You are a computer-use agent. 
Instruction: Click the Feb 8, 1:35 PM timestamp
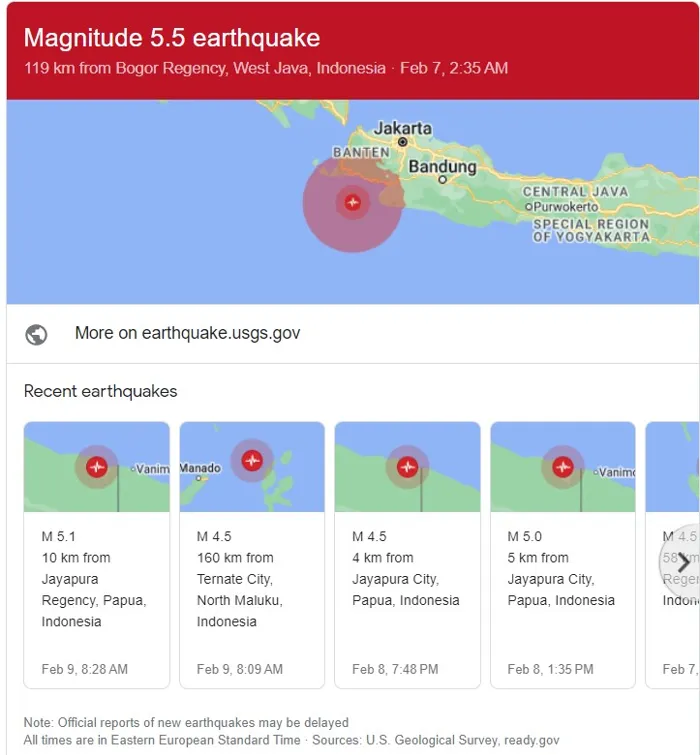click(x=550, y=669)
